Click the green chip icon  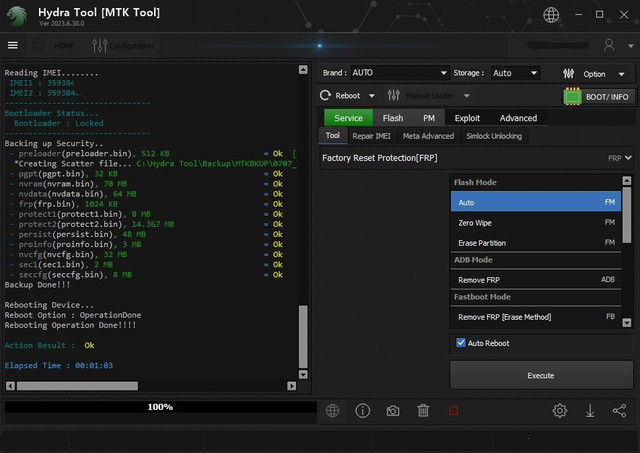(x=572, y=96)
